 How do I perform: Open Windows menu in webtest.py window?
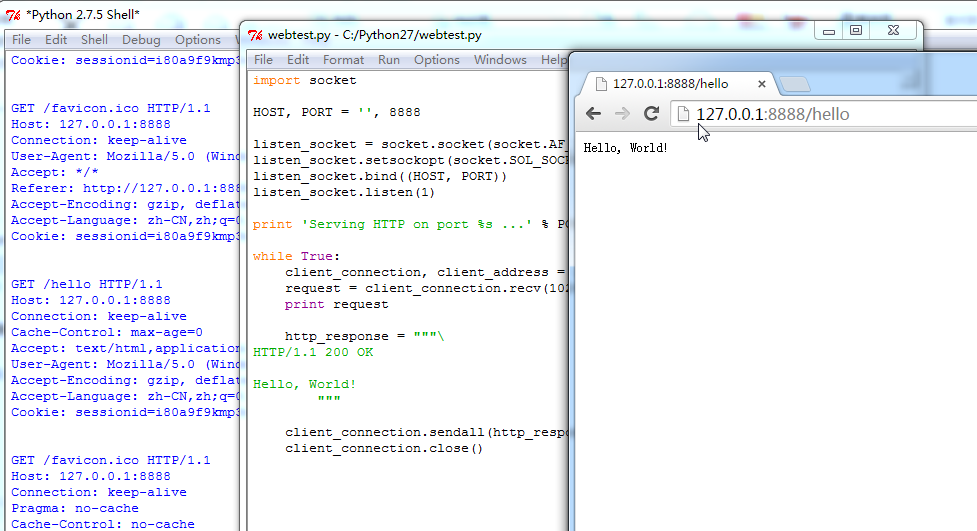(x=500, y=59)
